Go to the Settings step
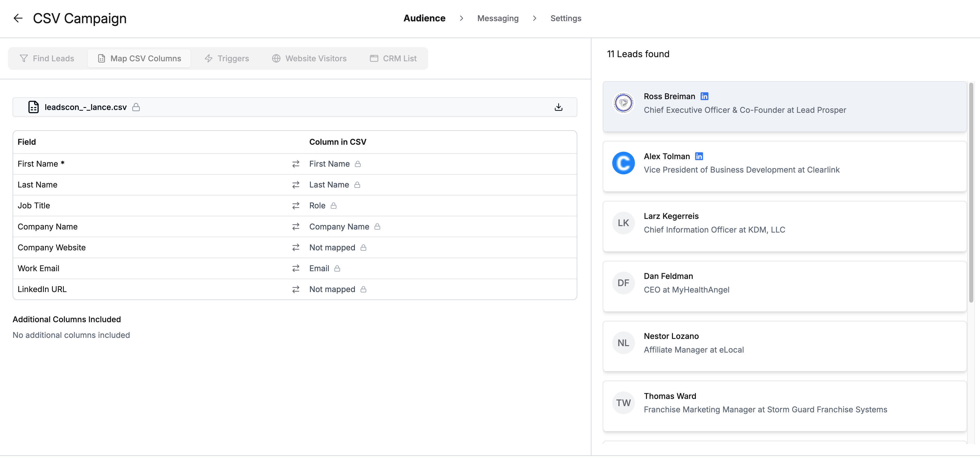This screenshot has height=461, width=980. 566,18
